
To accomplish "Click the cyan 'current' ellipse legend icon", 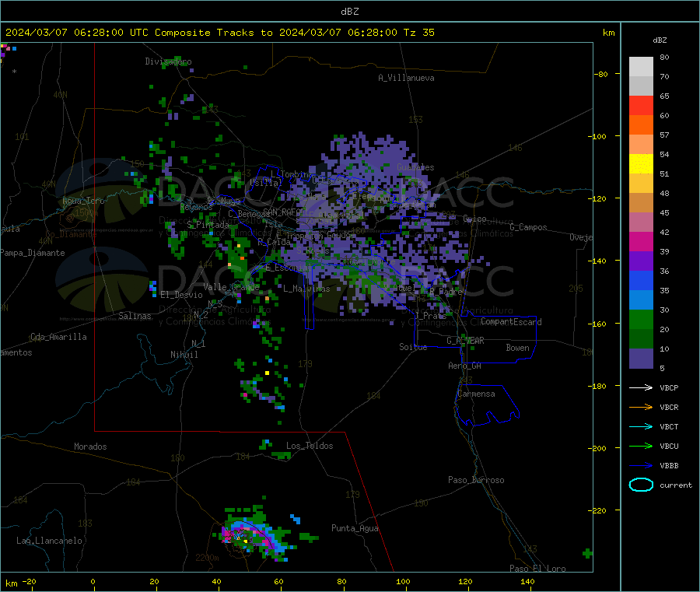I will 641,485.
